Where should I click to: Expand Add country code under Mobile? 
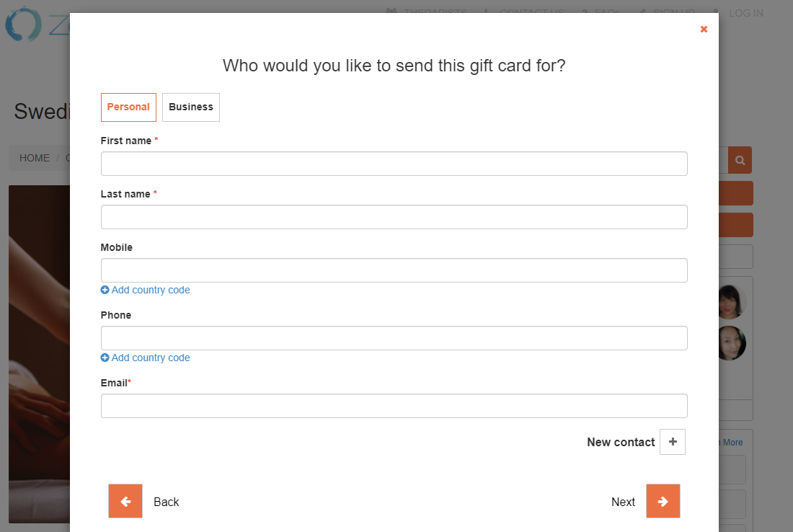pos(145,290)
